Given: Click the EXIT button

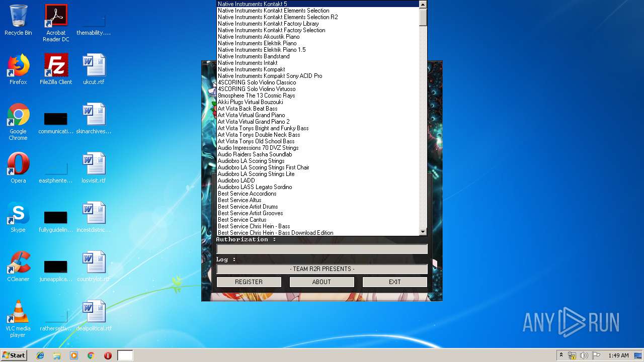Looking at the screenshot, I should pyautogui.click(x=394, y=282).
